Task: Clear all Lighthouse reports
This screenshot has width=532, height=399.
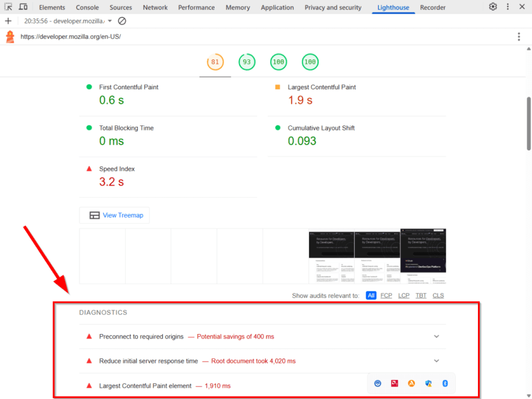Action: pos(122,20)
